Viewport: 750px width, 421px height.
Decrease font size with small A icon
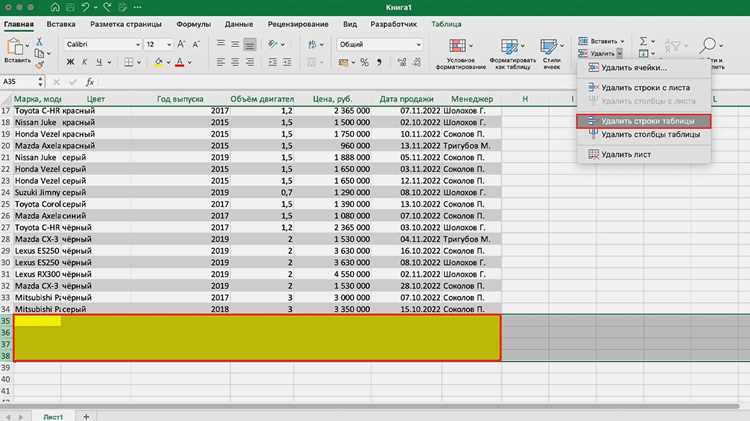[x=196, y=44]
